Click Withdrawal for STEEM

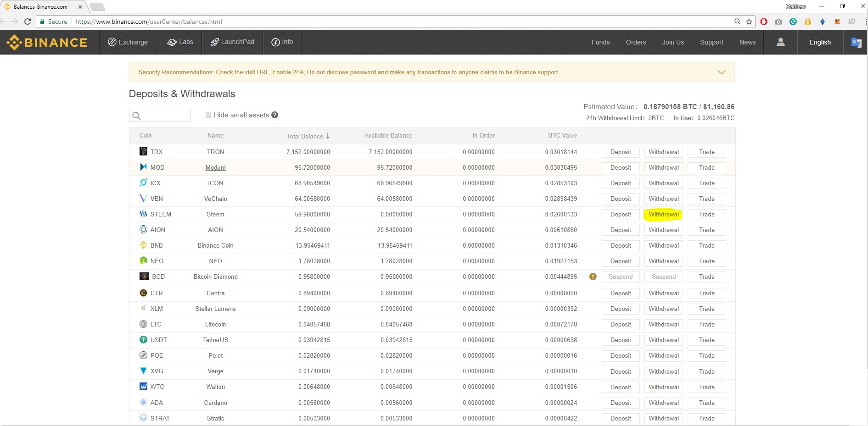coord(664,214)
